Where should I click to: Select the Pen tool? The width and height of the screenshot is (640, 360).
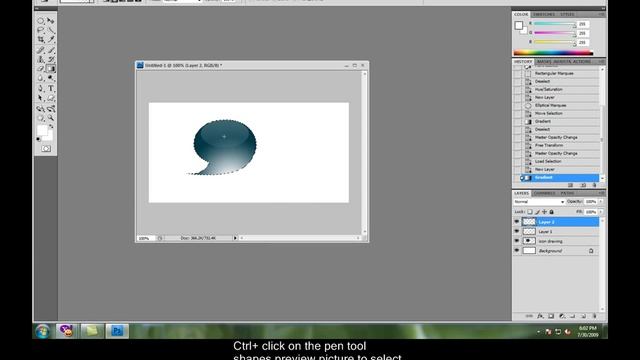point(40,88)
